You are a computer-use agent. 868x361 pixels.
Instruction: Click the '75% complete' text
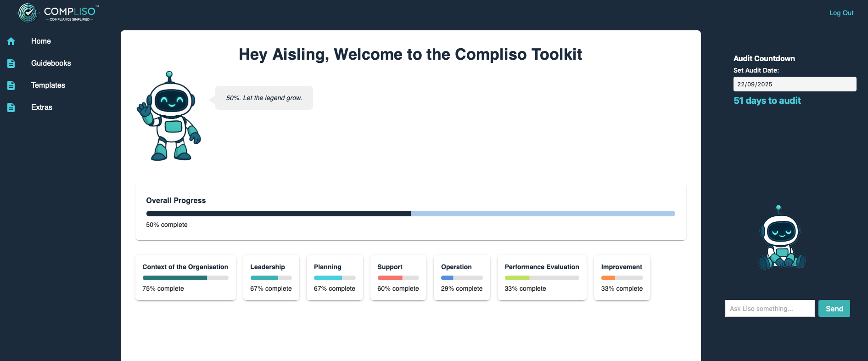coord(163,288)
